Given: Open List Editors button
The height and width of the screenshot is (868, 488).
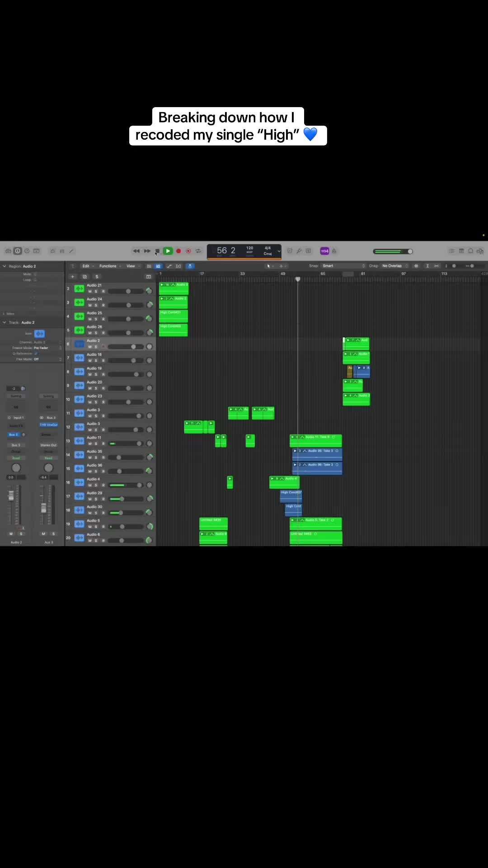Looking at the screenshot, I should tap(451, 251).
